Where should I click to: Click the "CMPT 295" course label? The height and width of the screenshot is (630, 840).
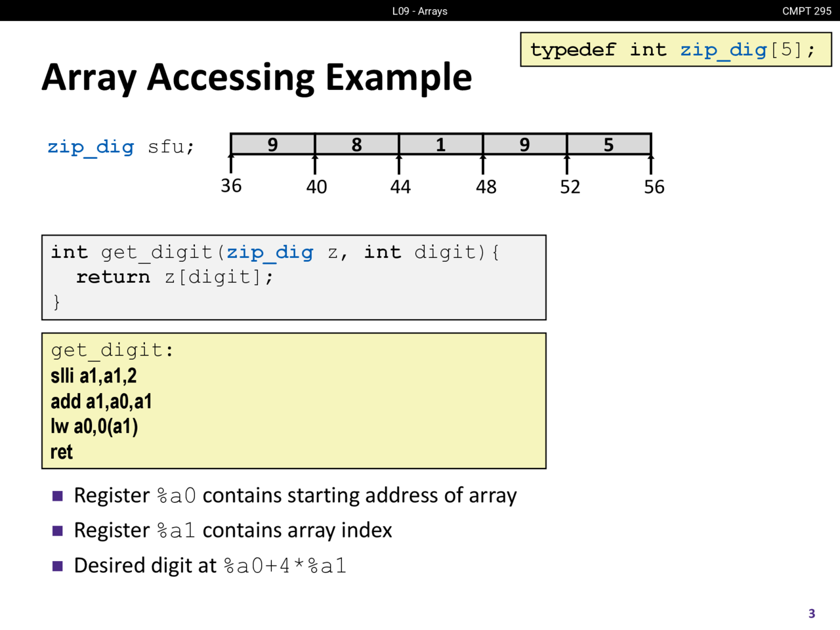(807, 11)
